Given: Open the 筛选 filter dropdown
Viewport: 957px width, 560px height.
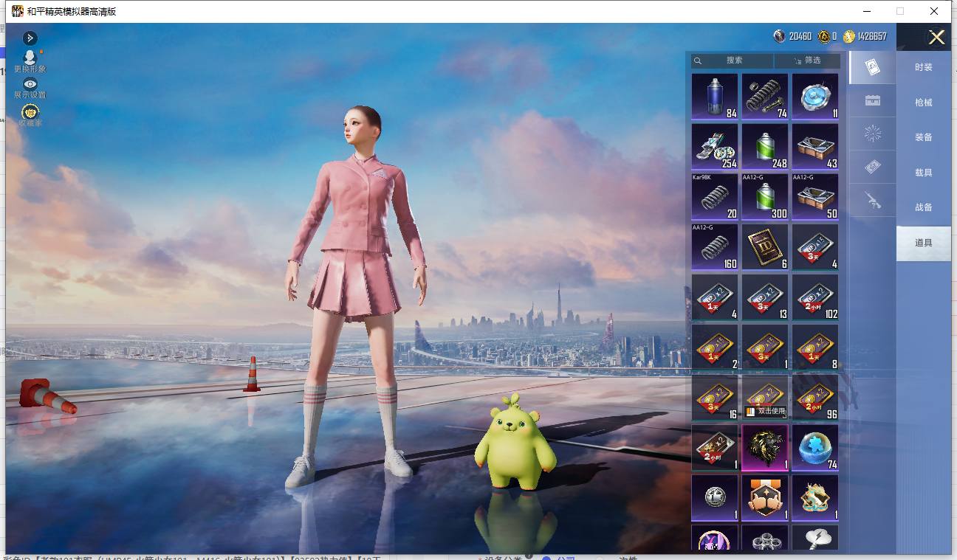Looking at the screenshot, I should click(807, 61).
